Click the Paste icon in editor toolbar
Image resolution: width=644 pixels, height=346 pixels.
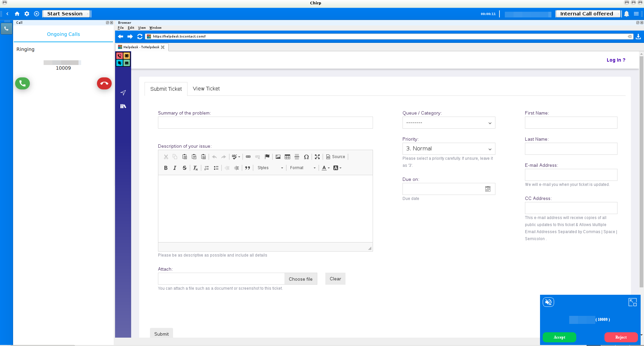coord(184,157)
